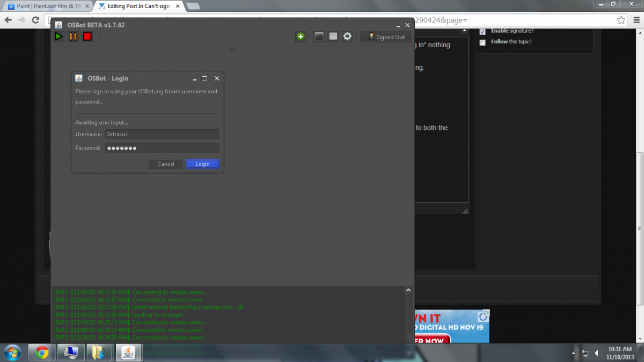Open OSBot settings via the gear icon
Image resolution: width=644 pixels, height=362 pixels.
coord(347,36)
